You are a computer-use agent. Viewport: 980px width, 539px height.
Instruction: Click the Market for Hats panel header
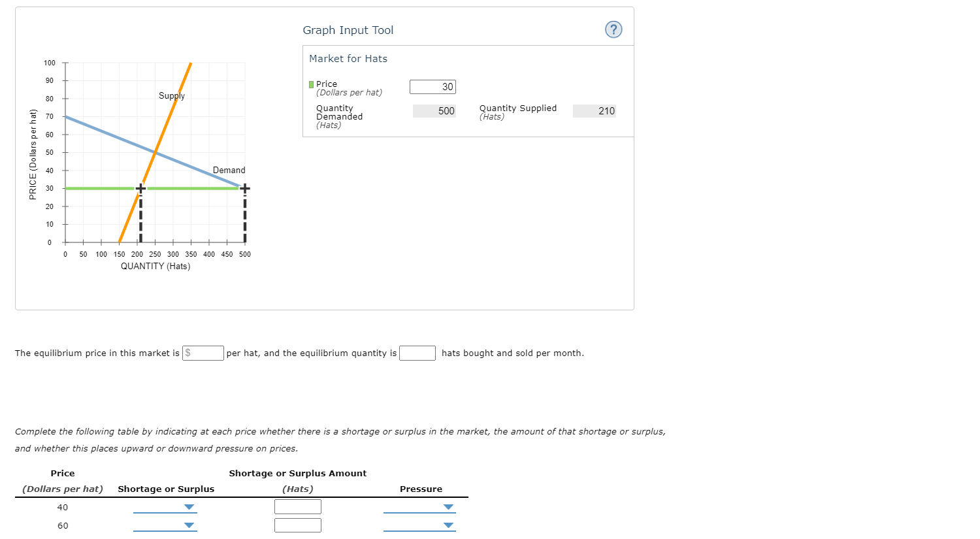(348, 59)
